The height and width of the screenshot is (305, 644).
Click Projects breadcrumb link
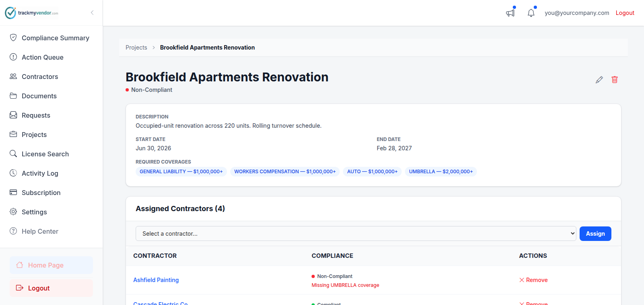(136, 48)
